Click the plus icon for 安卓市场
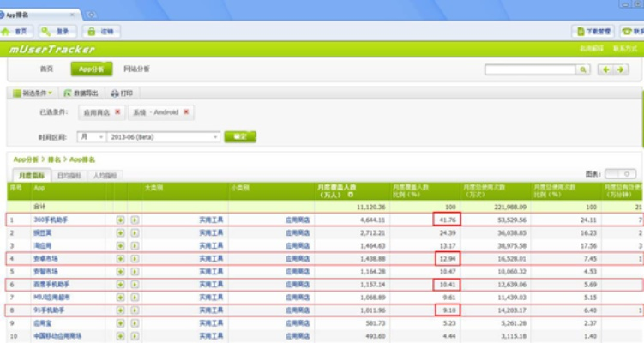644x343 pixels. (x=120, y=259)
